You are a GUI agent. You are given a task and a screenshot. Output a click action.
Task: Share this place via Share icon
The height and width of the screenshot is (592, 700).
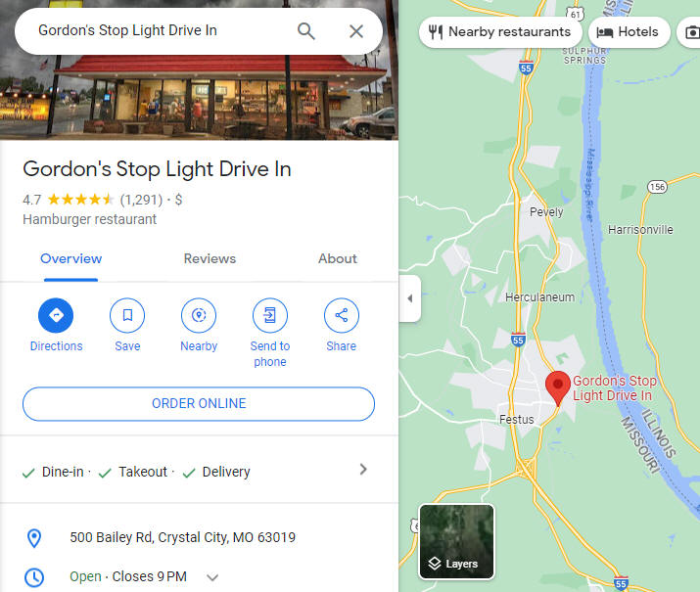coord(342,315)
